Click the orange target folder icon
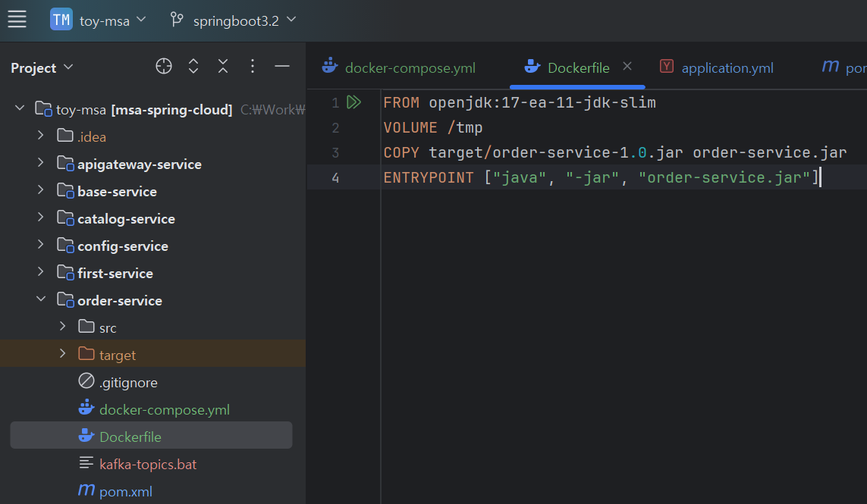The image size is (867, 504). tap(86, 353)
